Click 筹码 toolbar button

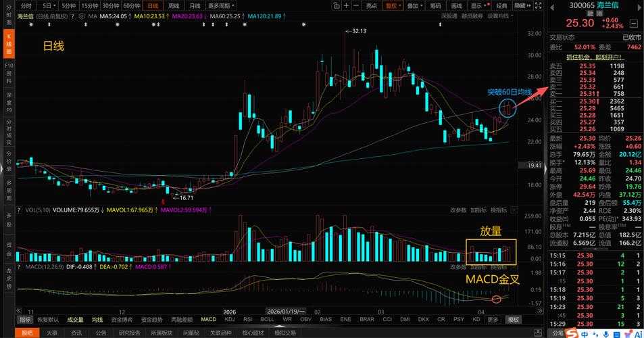[x=435, y=6]
